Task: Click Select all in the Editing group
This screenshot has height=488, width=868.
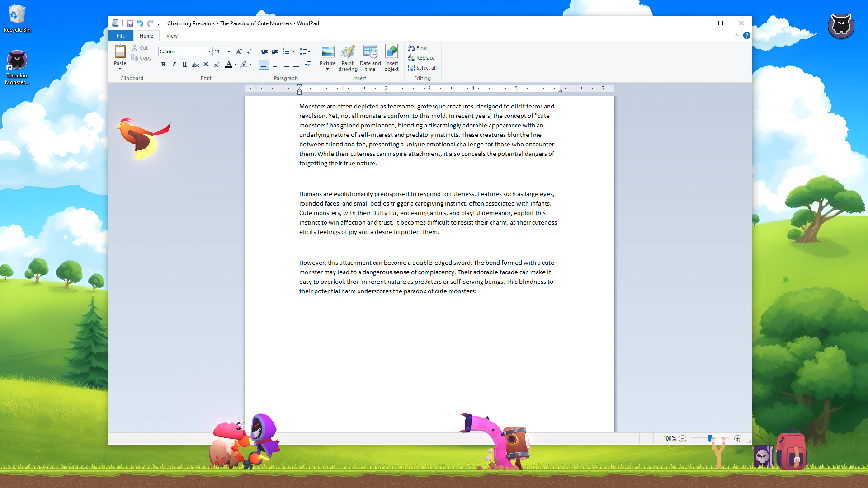Action: pos(422,68)
